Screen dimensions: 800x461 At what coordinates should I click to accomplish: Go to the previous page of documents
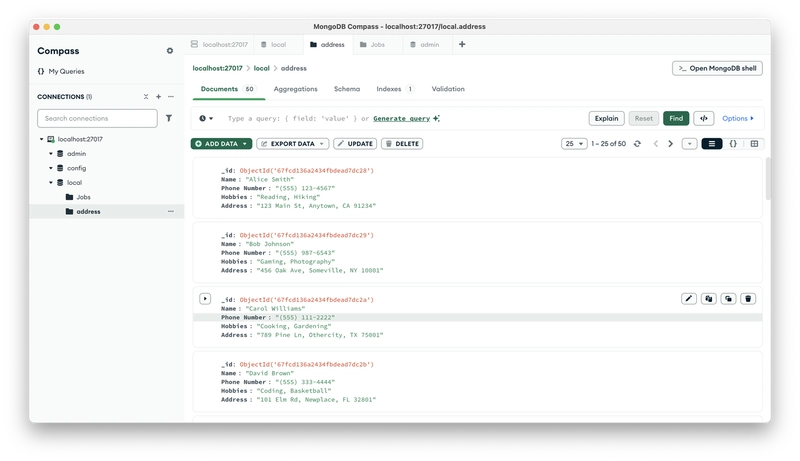(x=656, y=144)
